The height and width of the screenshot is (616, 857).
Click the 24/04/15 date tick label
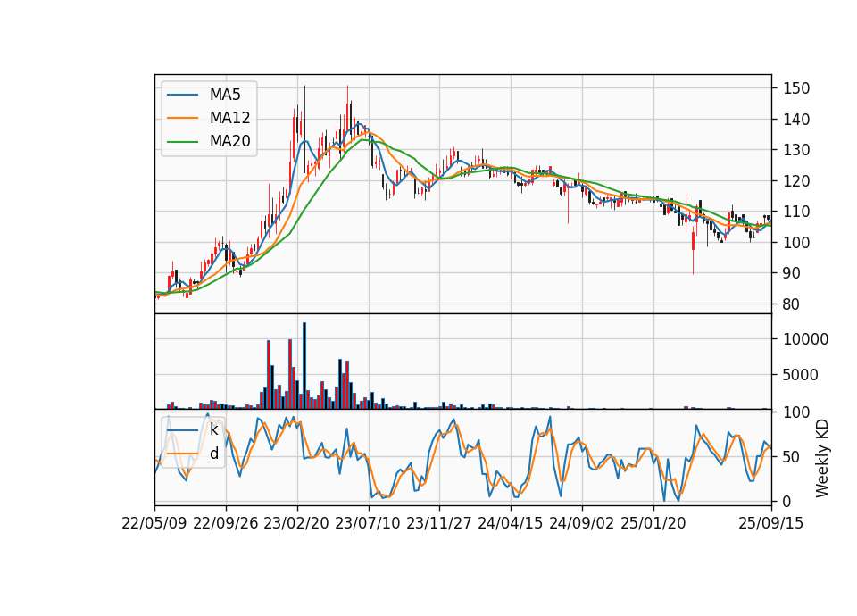[x=511, y=523]
